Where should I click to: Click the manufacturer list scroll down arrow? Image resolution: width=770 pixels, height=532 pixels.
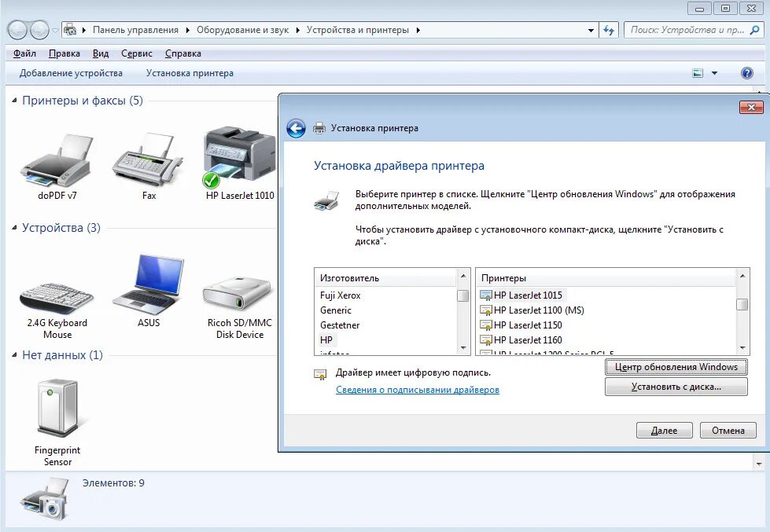pyautogui.click(x=463, y=348)
